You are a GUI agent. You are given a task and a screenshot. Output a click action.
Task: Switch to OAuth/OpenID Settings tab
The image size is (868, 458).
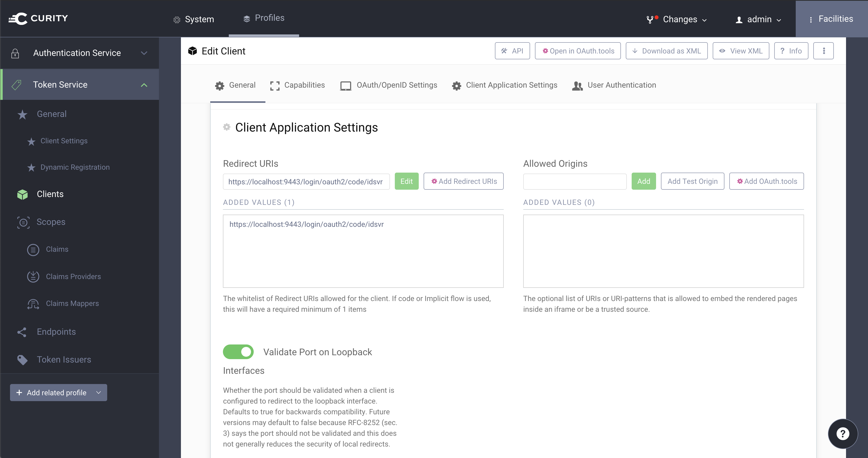coord(388,85)
